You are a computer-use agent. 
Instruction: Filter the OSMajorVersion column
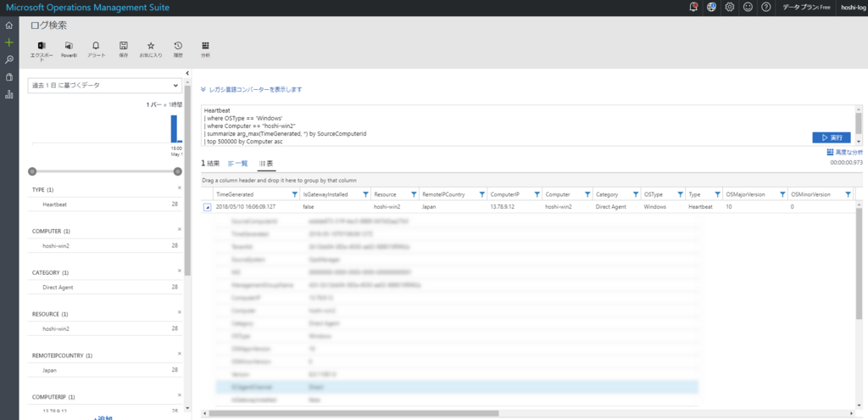coord(782,194)
